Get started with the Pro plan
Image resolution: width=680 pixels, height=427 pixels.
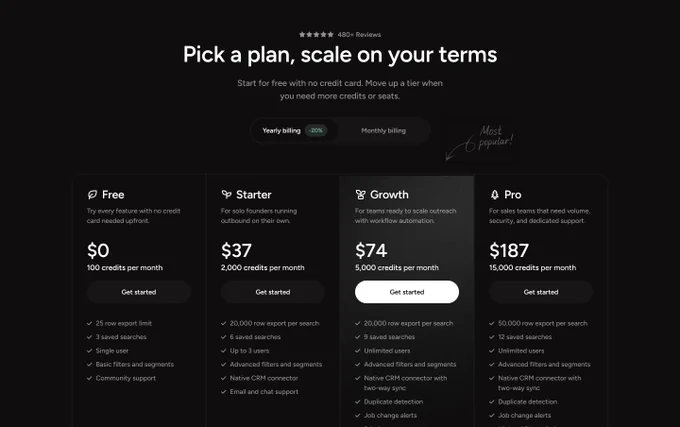[541, 292]
